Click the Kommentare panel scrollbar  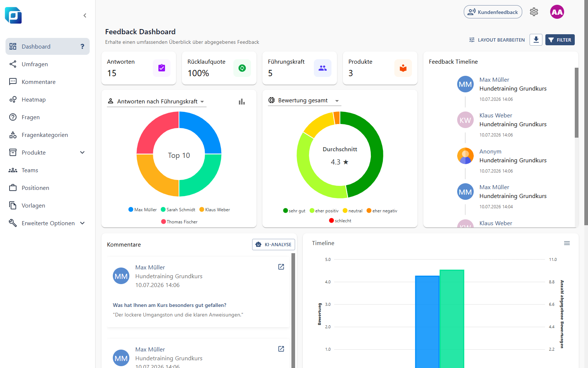pos(293,311)
